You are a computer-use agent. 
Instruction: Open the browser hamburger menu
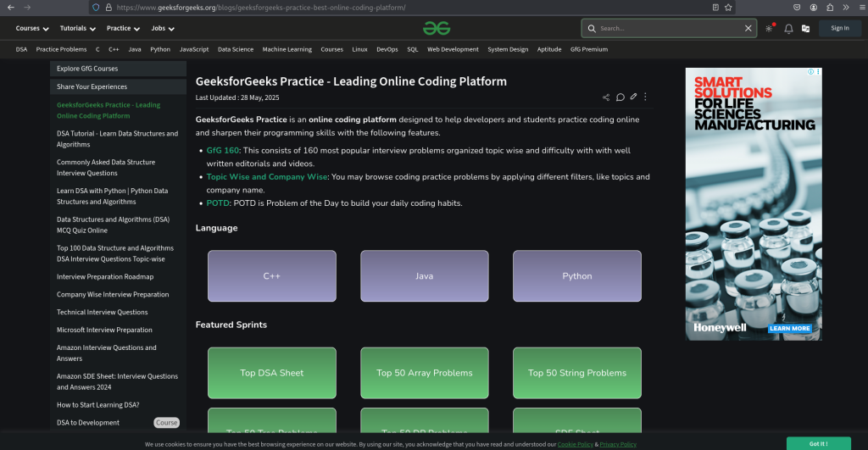[x=862, y=7]
